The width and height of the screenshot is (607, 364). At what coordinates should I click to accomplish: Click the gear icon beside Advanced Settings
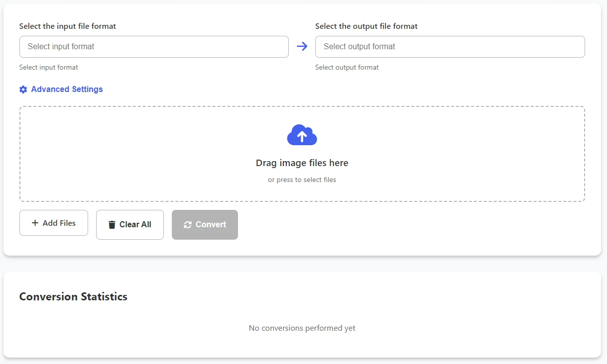23,89
